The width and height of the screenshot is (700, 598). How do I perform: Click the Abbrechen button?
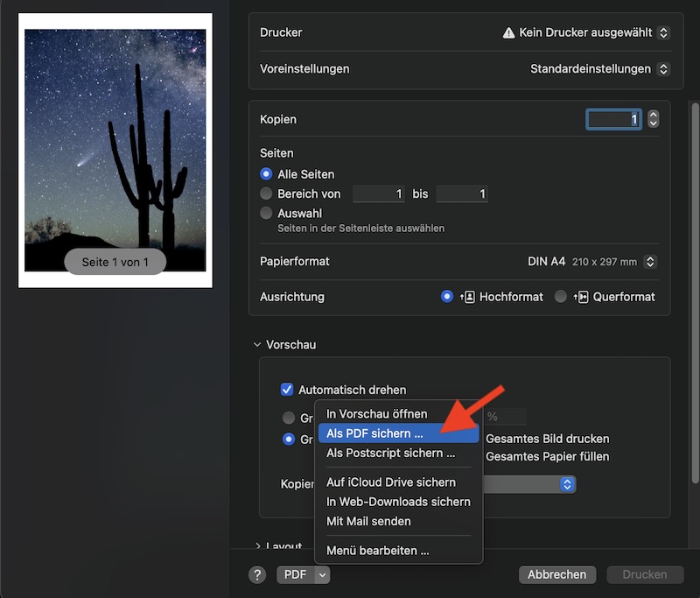556,574
